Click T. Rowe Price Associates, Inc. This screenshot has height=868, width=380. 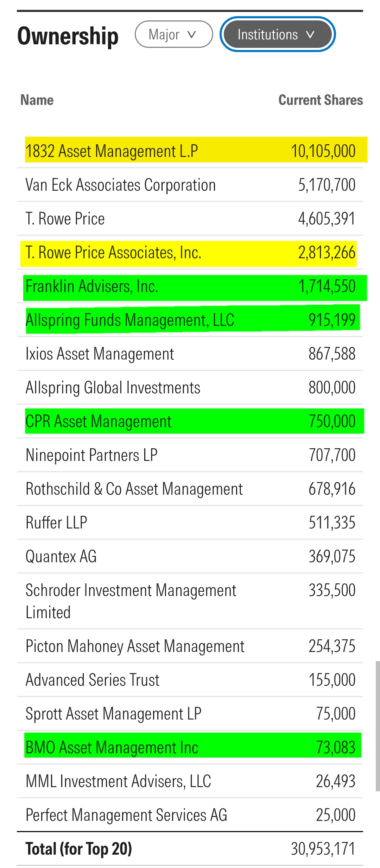click(x=113, y=253)
